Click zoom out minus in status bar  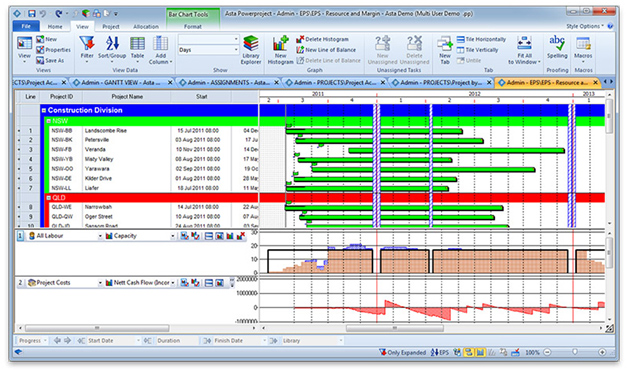(x=547, y=353)
